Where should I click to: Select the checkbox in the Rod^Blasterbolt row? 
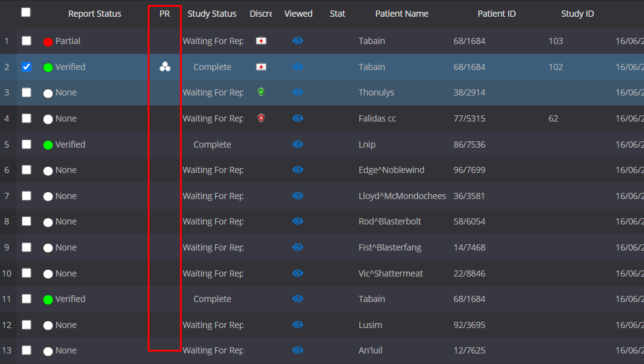pyautogui.click(x=26, y=221)
